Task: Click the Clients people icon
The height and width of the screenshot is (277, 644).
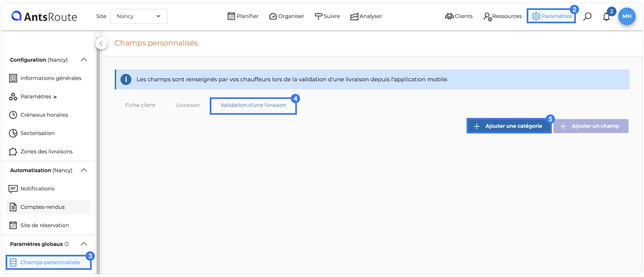Action: coord(449,17)
